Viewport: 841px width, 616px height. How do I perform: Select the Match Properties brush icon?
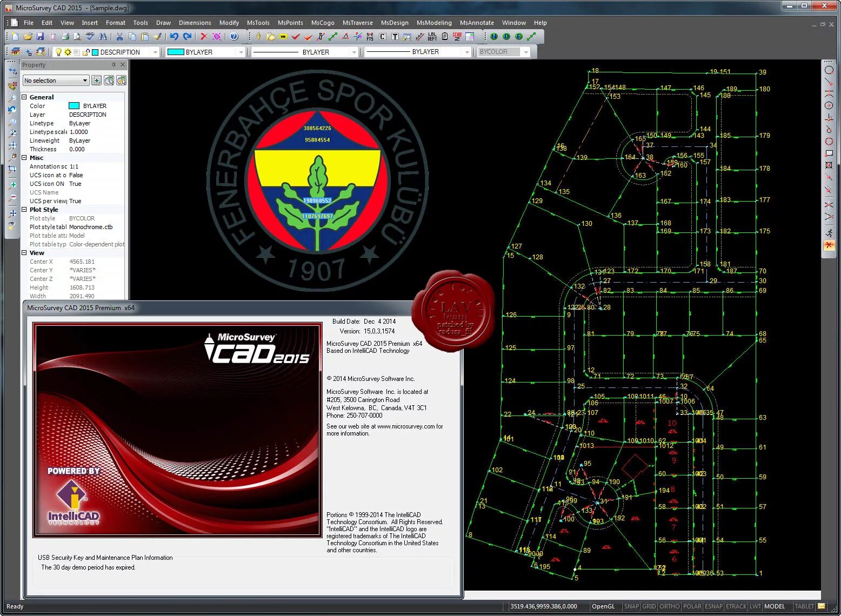(157, 37)
